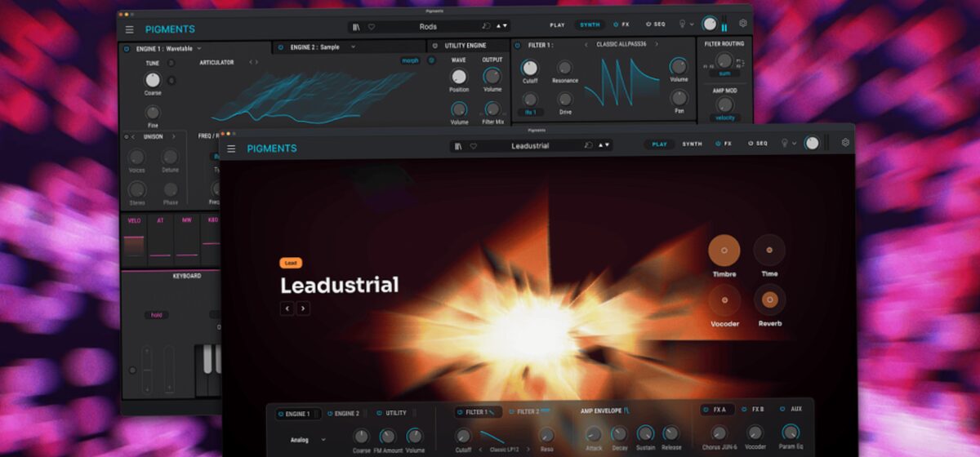Click the settings gear in Rods window

pyautogui.click(x=742, y=24)
